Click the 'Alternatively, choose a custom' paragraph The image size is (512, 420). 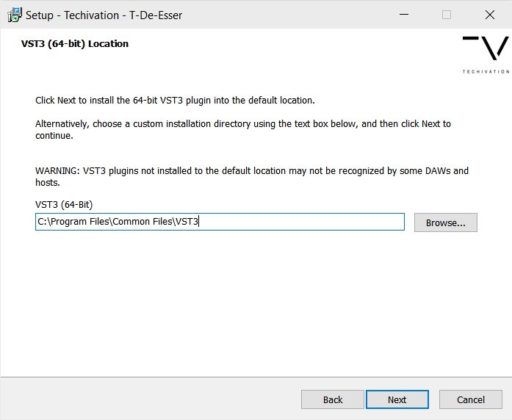point(242,129)
